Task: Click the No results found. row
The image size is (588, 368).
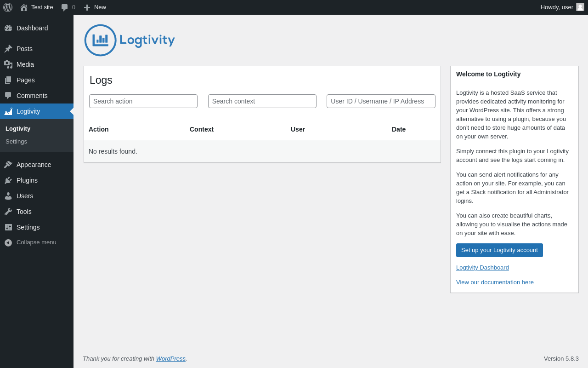Action: click(262, 151)
